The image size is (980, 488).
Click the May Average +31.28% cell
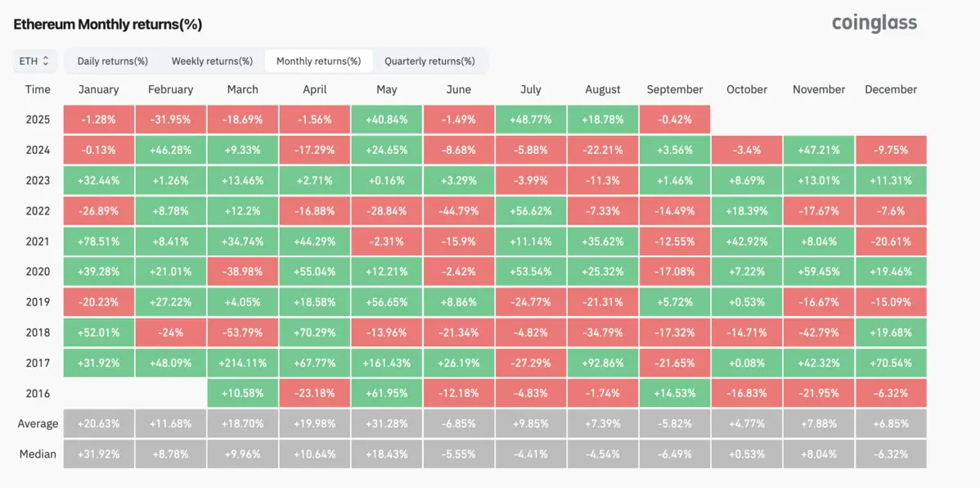pyautogui.click(x=387, y=423)
